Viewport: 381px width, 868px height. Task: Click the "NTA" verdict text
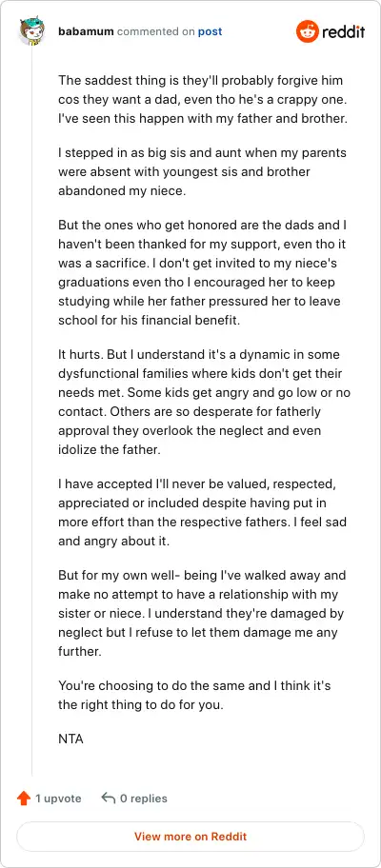coord(70,739)
